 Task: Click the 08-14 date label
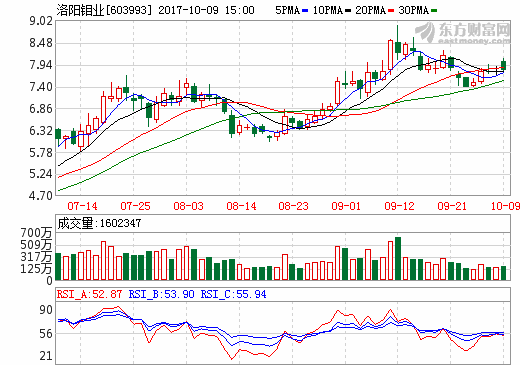click(241, 206)
